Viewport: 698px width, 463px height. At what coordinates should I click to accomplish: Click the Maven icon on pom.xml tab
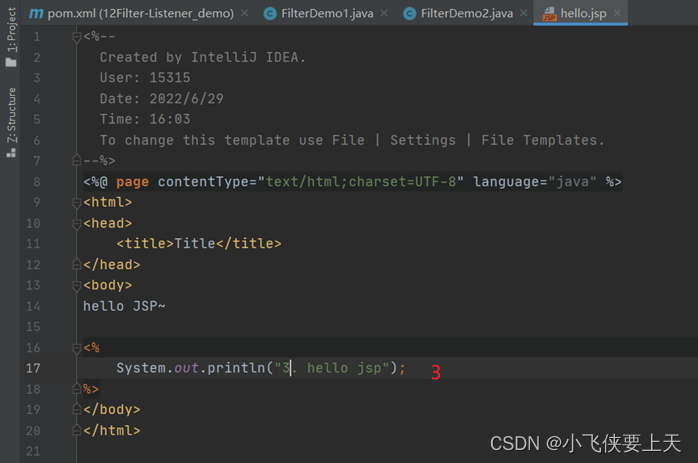tap(36, 14)
